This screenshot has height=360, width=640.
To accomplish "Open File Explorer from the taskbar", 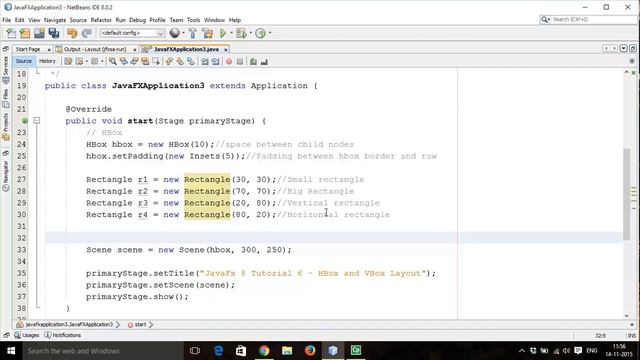I will click(287, 351).
